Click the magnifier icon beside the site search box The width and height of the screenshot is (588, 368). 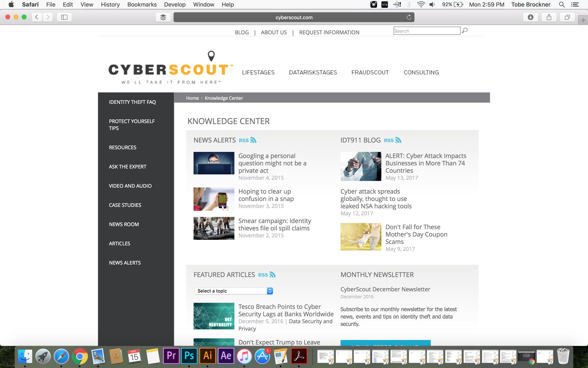tap(465, 30)
